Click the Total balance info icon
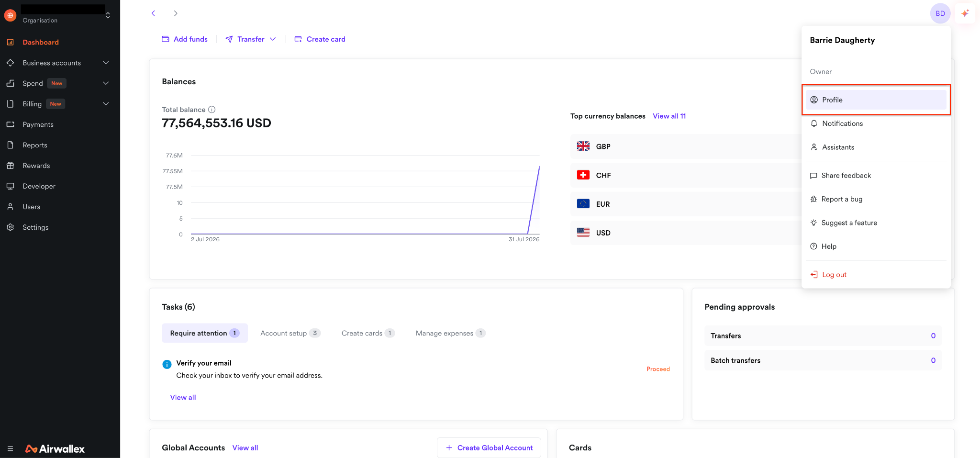 tap(212, 110)
